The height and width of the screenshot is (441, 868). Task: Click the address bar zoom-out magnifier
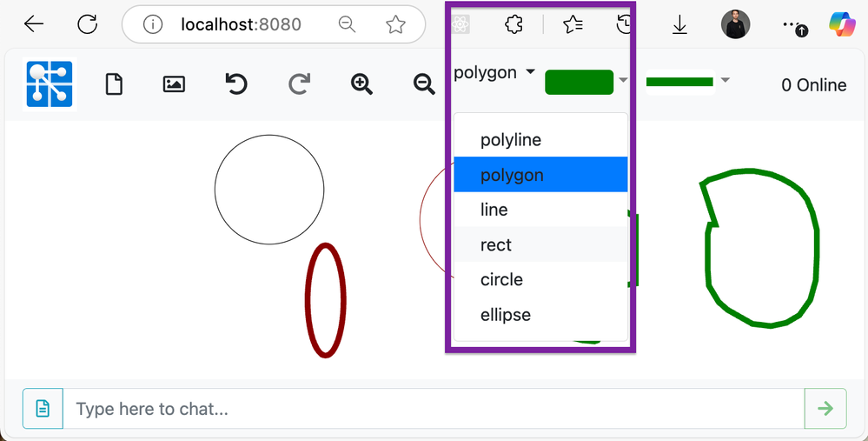[x=347, y=23]
